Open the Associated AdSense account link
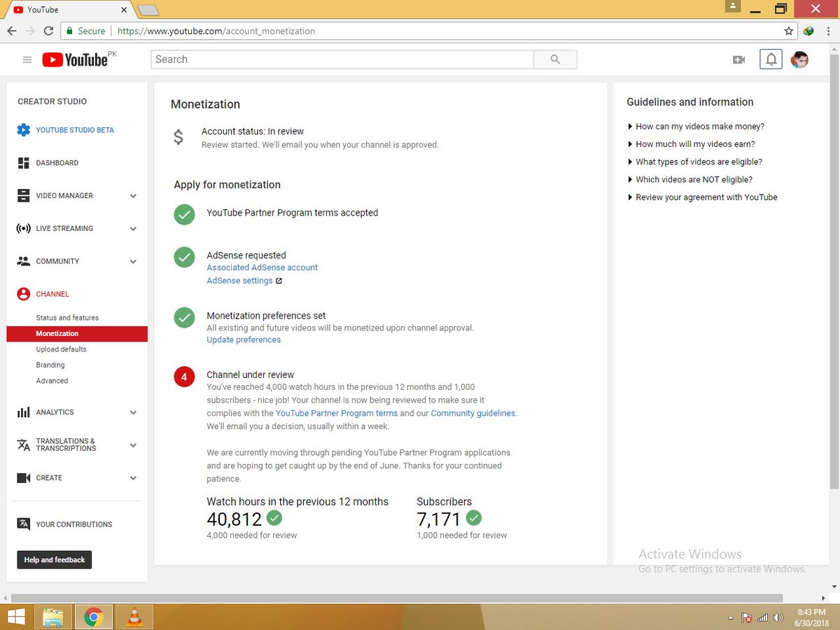Screen dimensions: 840x630 (262, 267)
